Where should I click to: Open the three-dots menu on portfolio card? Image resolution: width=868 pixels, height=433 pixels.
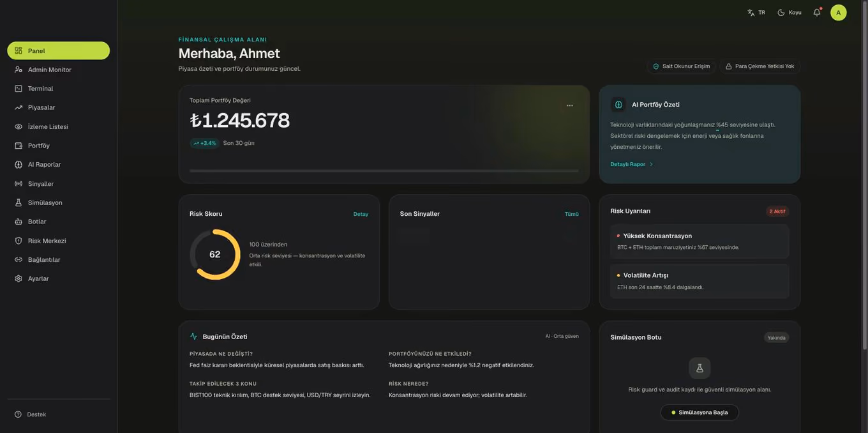coord(569,105)
